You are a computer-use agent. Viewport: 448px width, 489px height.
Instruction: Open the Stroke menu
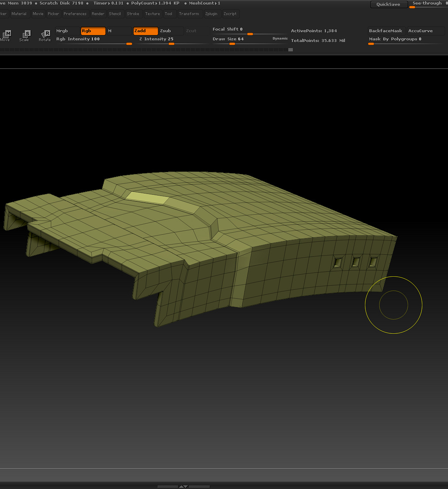point(133,14)
